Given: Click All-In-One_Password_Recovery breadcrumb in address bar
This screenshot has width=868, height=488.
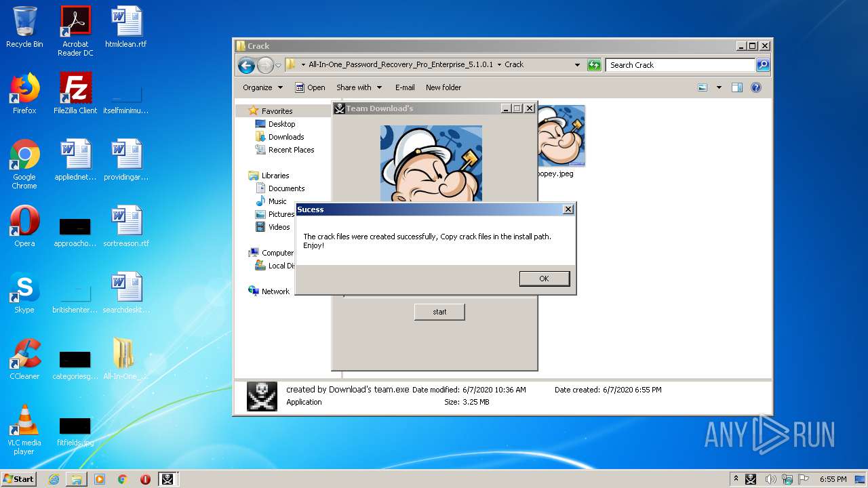Looking at the screenshot, I should coord(401,65).
